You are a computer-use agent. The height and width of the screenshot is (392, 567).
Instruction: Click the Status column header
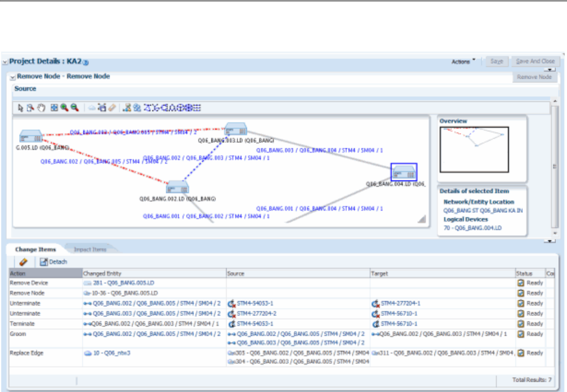530,274
